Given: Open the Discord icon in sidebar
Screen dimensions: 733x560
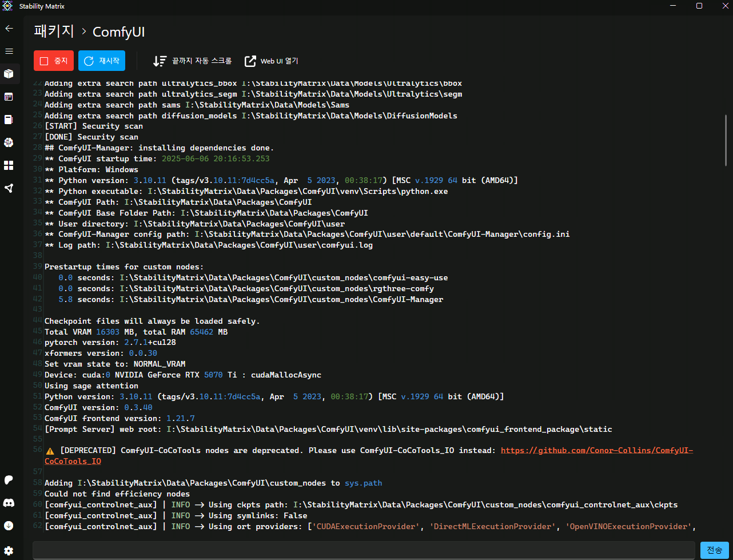Looking at the screenshot, I should click(x=9, y=503).
